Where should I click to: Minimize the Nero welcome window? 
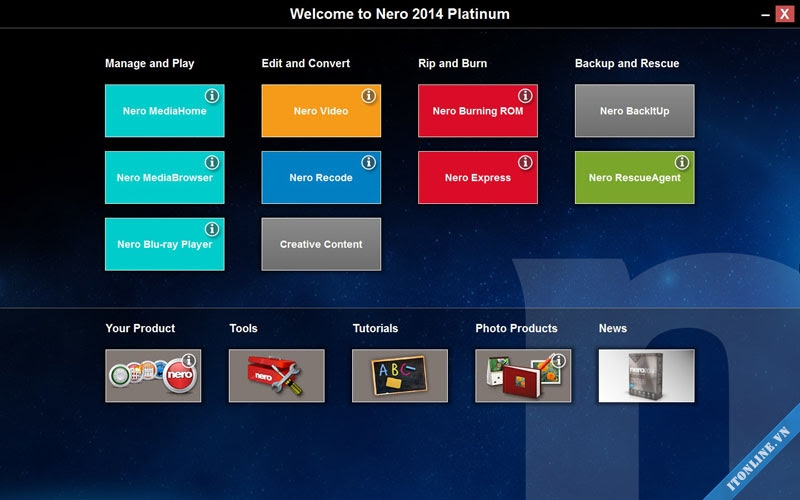point(765,15)
